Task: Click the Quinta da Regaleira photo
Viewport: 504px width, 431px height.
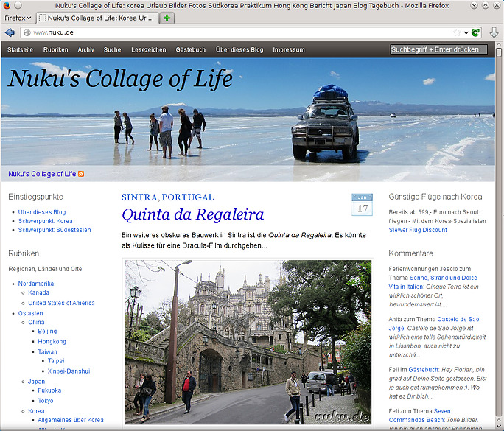Action: pos(248,343)
